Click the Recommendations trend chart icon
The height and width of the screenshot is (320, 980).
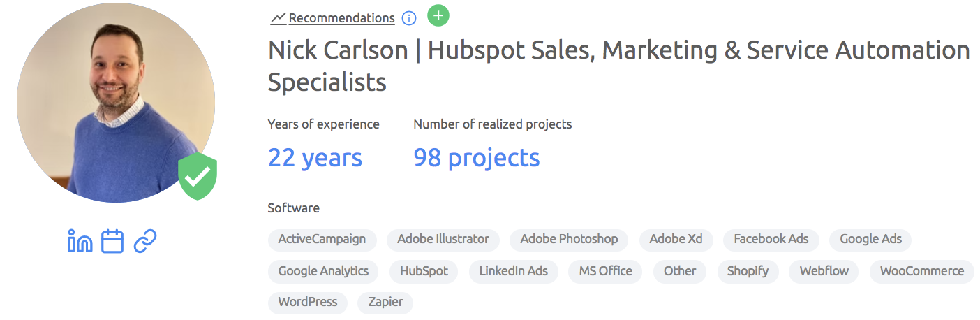point(278,18)
